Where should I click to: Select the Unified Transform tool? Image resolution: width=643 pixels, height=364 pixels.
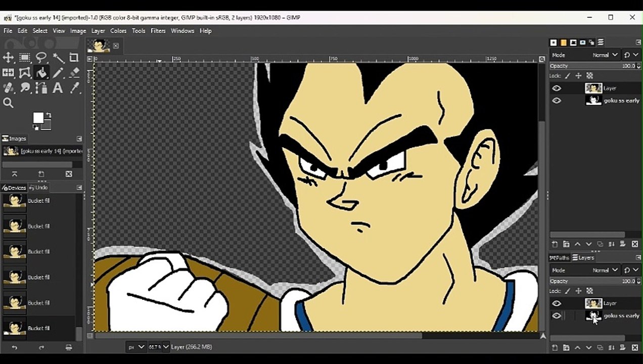pyautogui.click(x=9, y=73)
